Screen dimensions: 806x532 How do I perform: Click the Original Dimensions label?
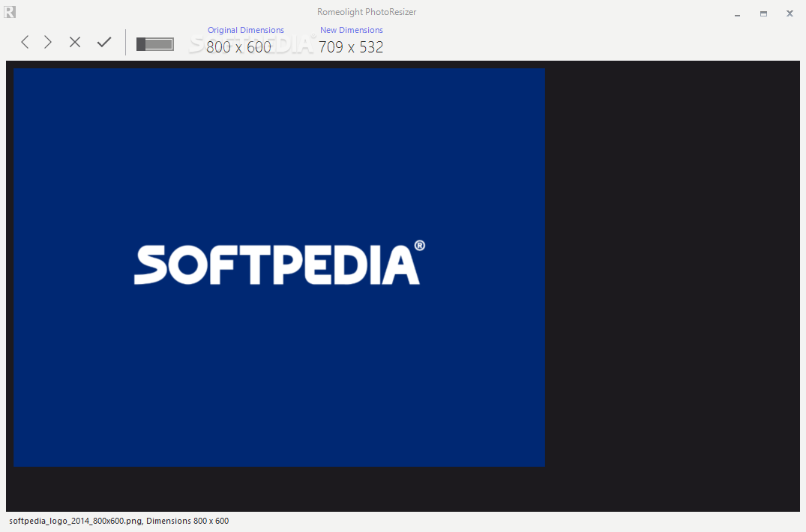[246, 30]
